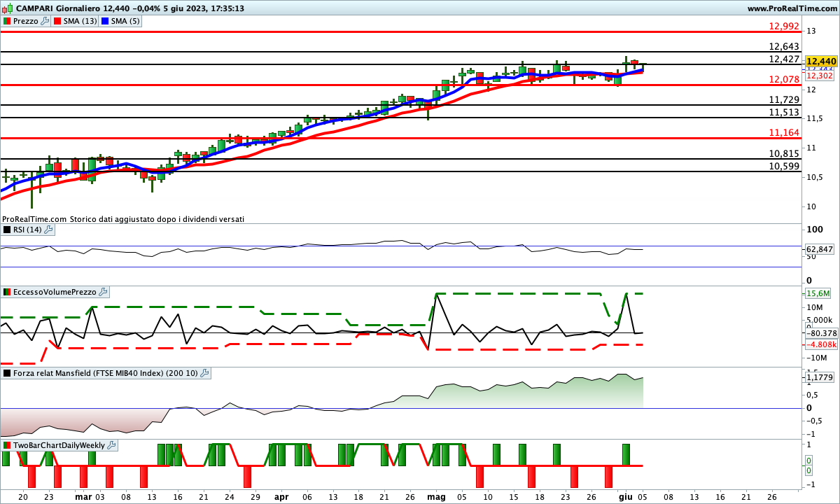Click the 10,599 price level label
Image resolution: width=840 pixels, height=504 pixels.
tap(784, 166)
